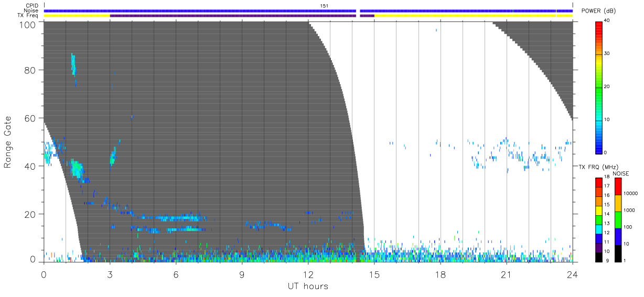Select the 15 tick on the TX FRQ legend
This screenshot has height=297, width=644.
(607, 205)
